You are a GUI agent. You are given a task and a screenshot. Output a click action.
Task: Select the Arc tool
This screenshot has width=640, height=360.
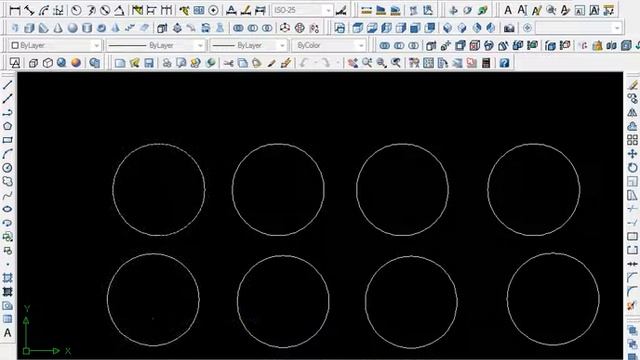click(7, 154)
